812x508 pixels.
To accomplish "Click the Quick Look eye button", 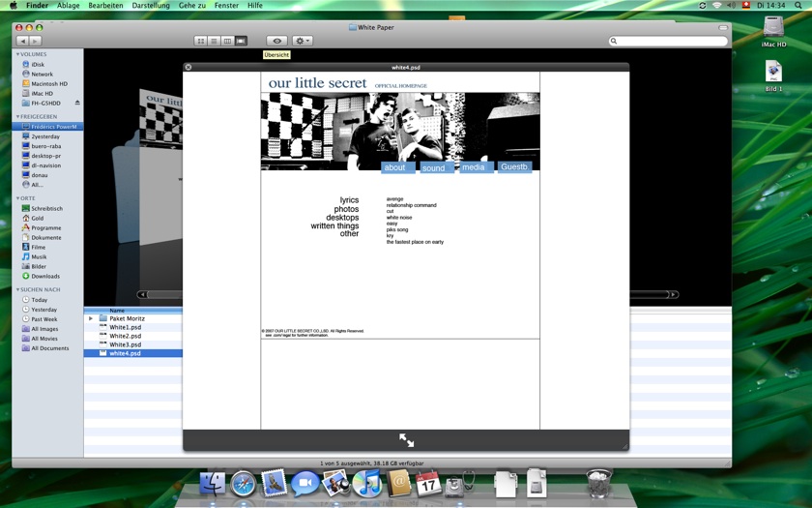I will 277,41.
